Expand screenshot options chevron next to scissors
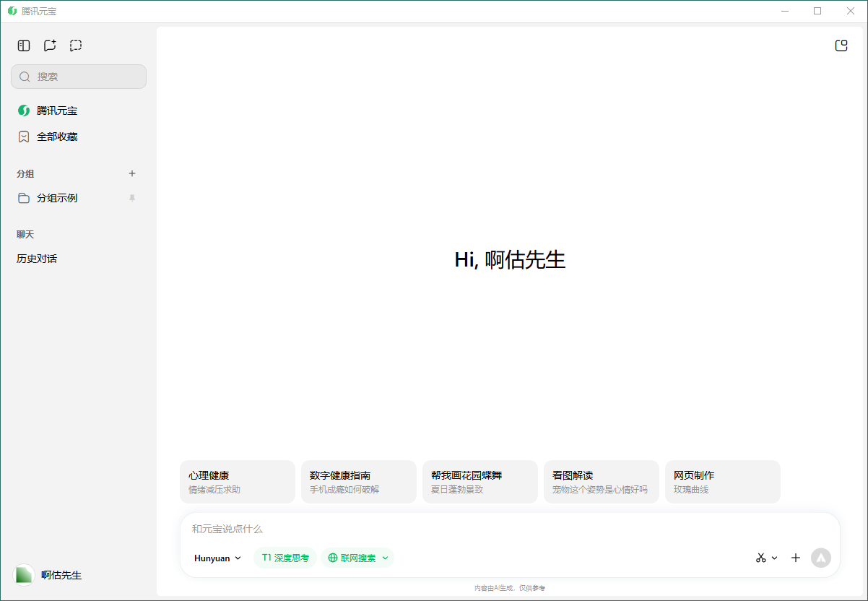 coord(775,558)
